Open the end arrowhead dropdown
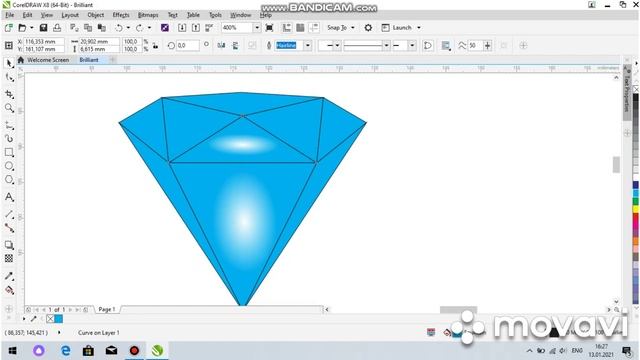Viewport: 640px width, 360px height. (x=412, y=45)
